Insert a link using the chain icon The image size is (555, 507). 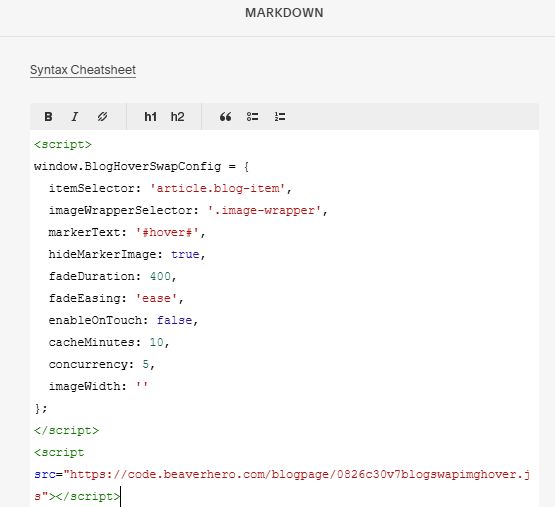(102, 117)
